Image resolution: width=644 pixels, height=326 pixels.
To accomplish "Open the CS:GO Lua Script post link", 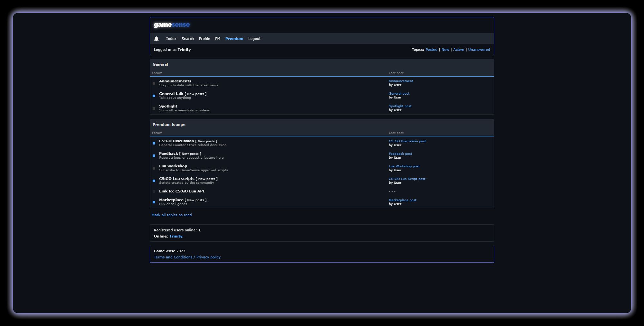I will click(x=407, y=179).
